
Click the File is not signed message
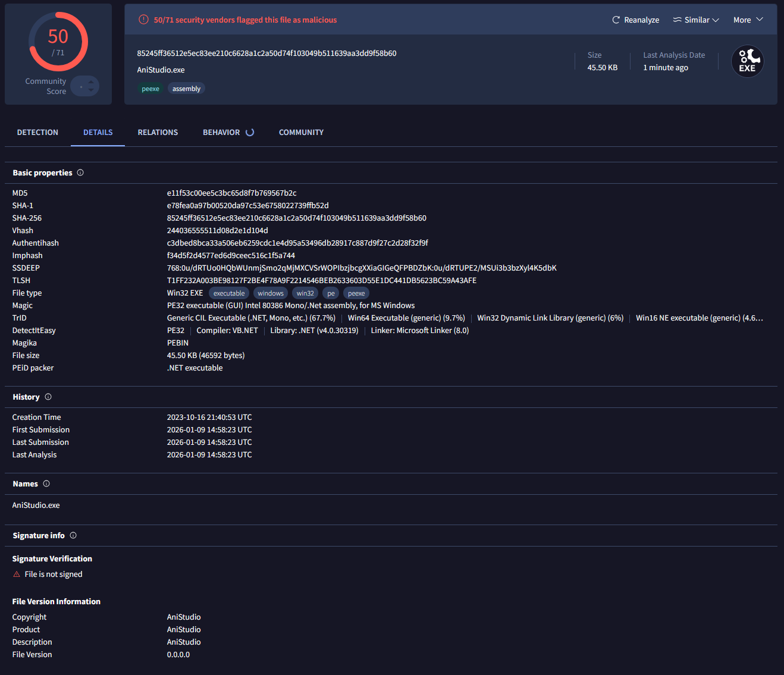[54, 574]
